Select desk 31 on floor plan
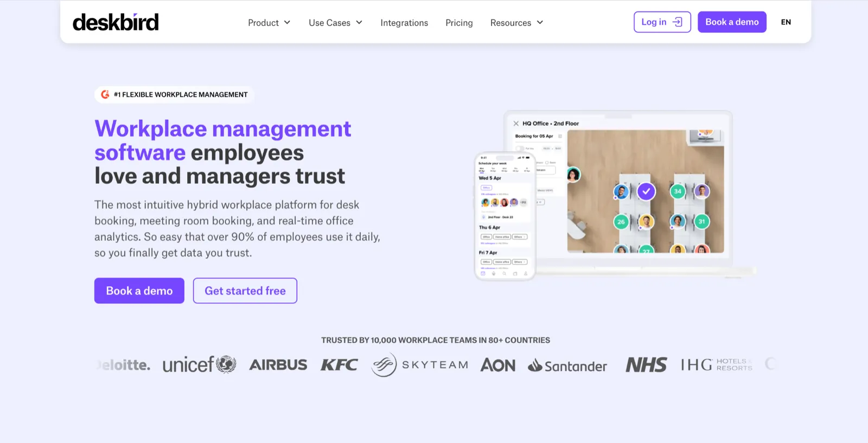 [x=701, y=222]
